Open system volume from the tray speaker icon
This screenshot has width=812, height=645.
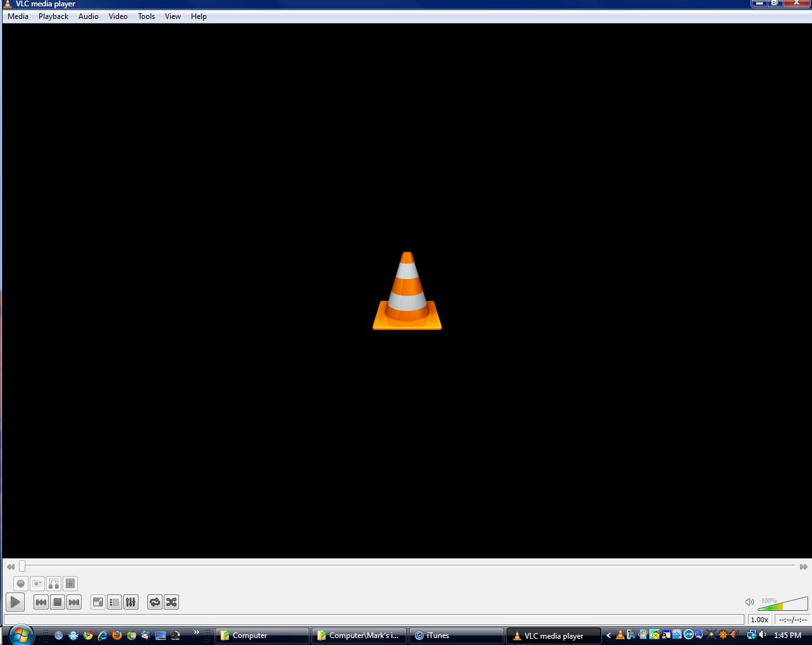[763, 635]
